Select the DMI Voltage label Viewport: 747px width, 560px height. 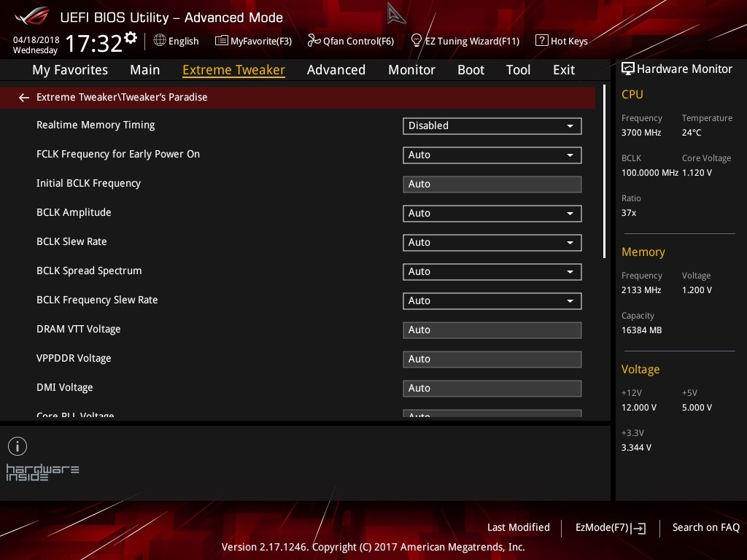coord(65,388)
